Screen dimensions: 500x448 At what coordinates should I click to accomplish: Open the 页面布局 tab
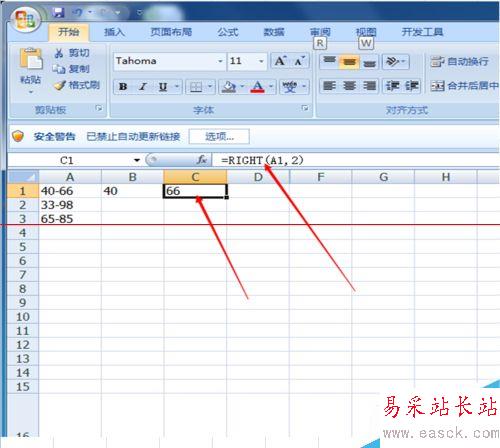pos(171,32)
